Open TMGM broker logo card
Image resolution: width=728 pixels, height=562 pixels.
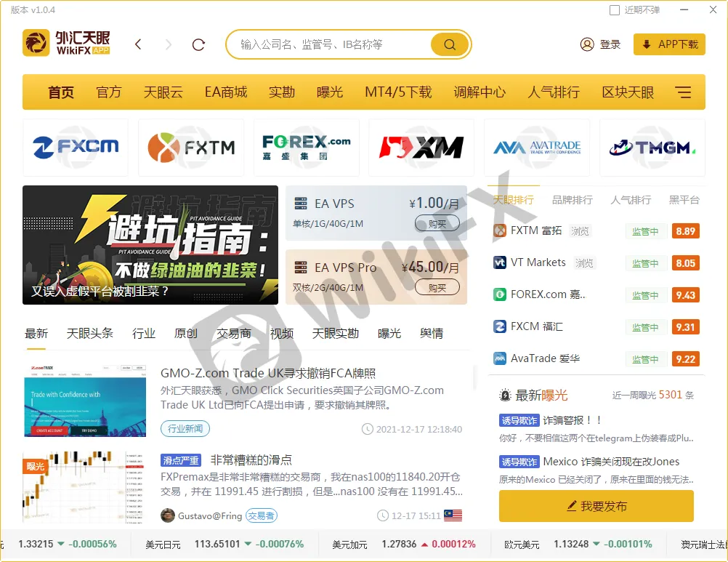tap(652, 148)
